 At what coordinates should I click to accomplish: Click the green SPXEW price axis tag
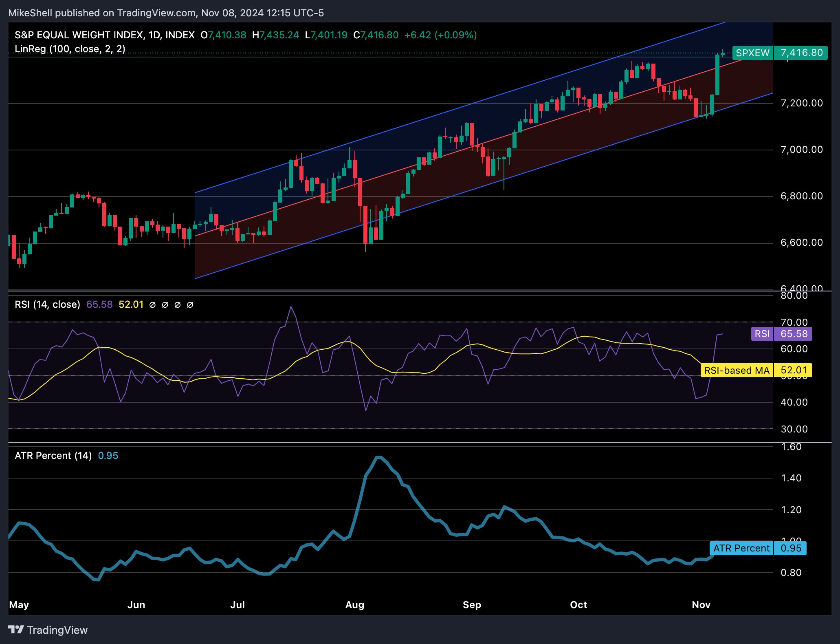[752, 53]
